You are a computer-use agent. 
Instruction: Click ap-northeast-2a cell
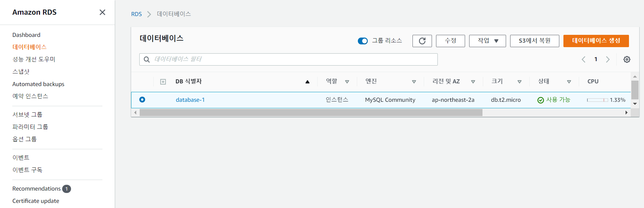pyautogui.click(x=453, y=100)
